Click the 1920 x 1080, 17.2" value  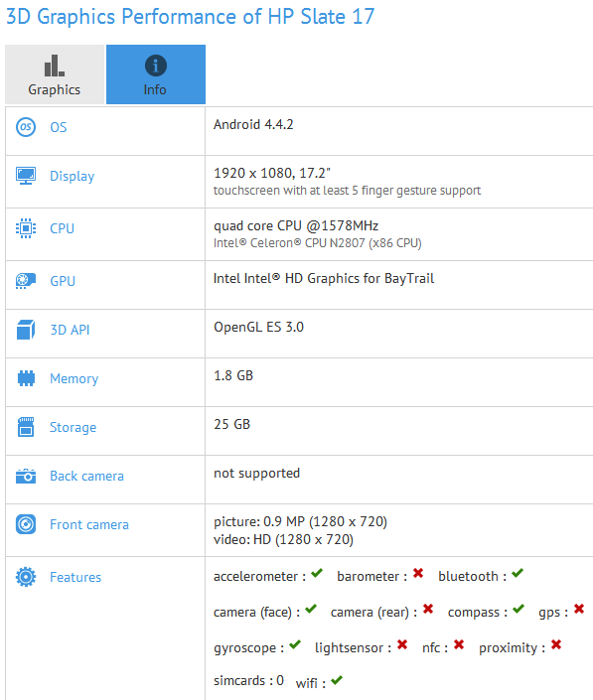click(x=272, y=173)
